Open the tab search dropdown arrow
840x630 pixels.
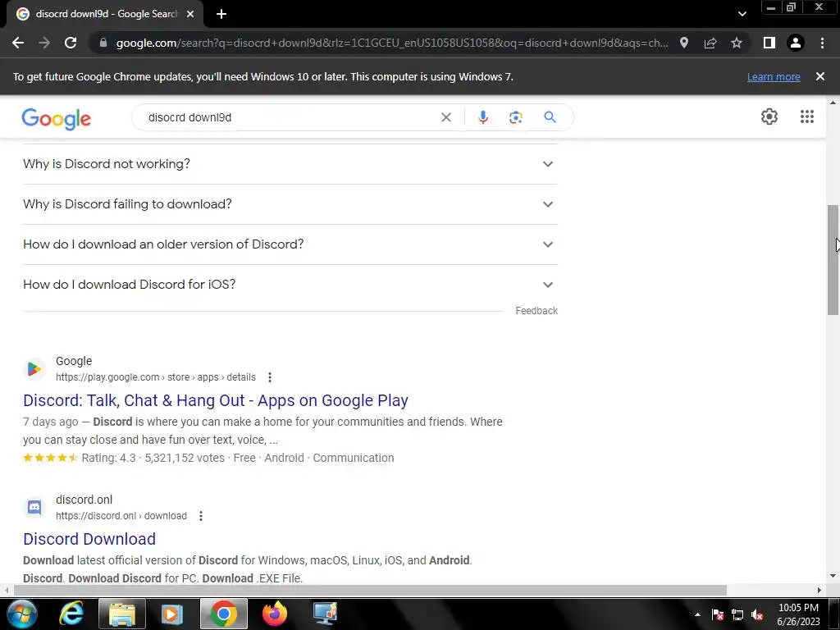[742, 14]
